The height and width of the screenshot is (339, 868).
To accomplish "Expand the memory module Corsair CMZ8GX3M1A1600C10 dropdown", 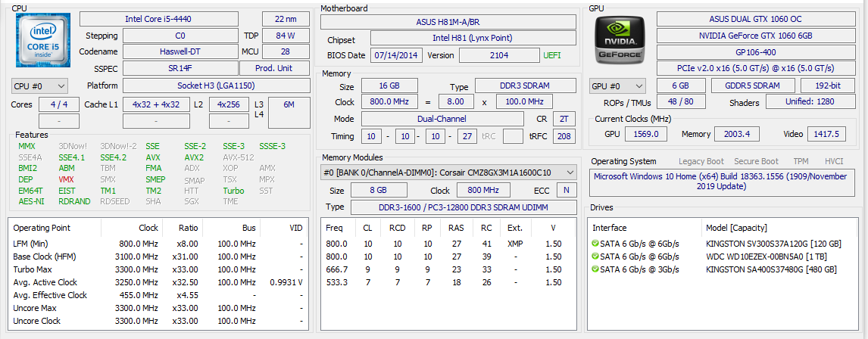I will pyautogui.click(x=448, y=173).
